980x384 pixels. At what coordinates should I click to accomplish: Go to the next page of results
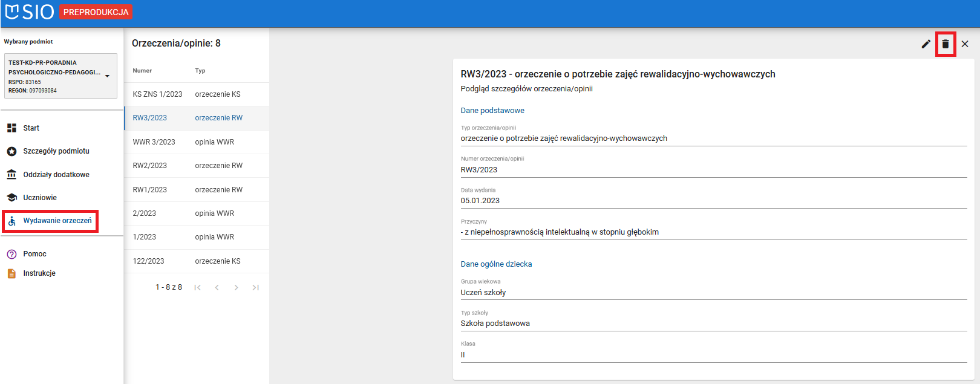tap(236, 287)
